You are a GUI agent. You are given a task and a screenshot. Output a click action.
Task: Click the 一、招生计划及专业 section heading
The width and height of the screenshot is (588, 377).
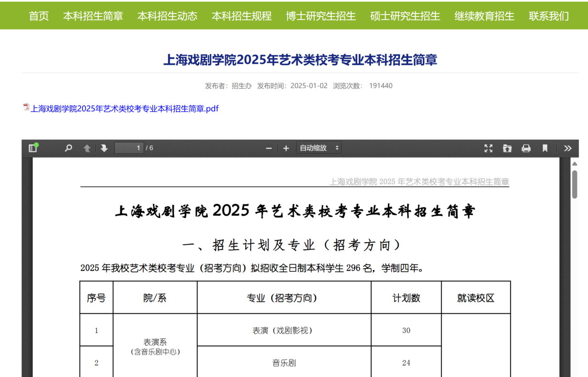[x=293, y=245]
